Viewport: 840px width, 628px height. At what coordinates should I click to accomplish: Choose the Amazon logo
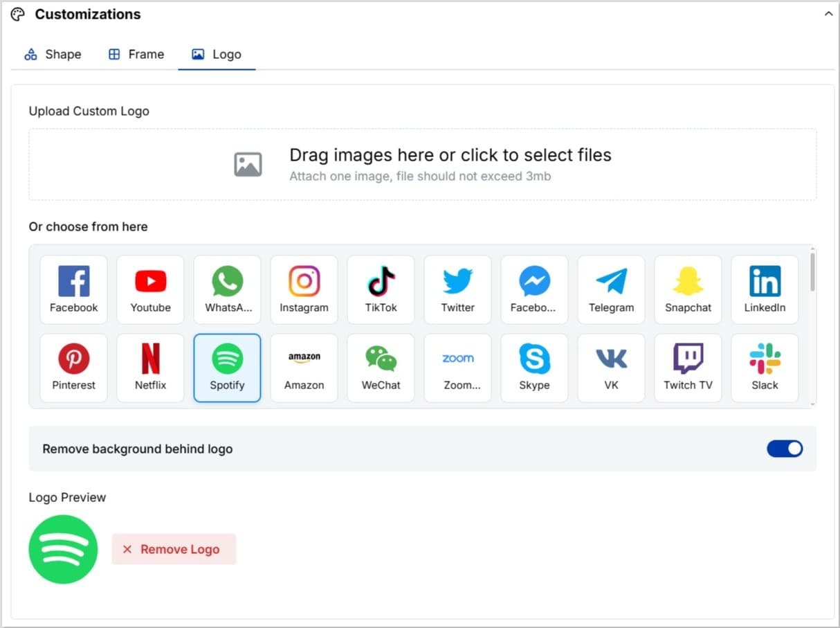click(x=304, y=368)
